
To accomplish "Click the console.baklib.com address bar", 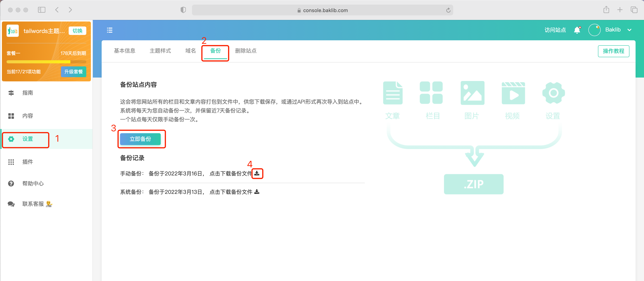I will point(323,10).
